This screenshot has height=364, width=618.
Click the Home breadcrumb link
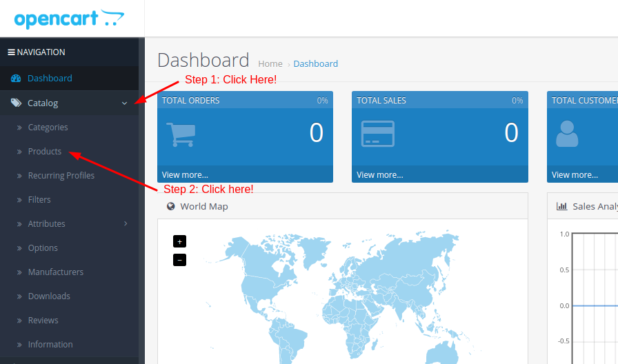270,64
